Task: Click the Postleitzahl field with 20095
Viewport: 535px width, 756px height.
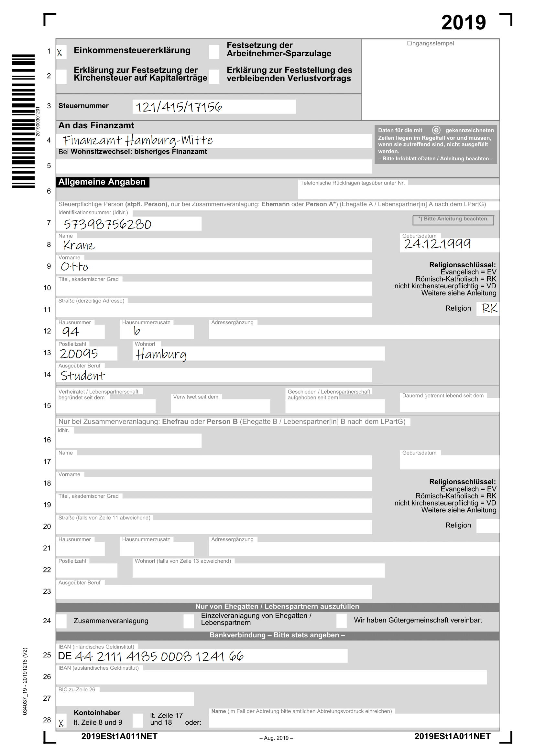Action: click(x=87, y=354)
